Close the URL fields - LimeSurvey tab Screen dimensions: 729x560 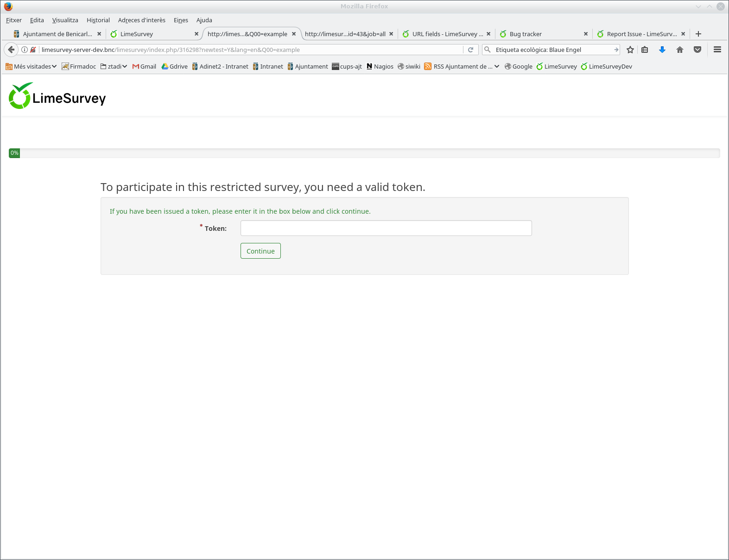[488, 34]
